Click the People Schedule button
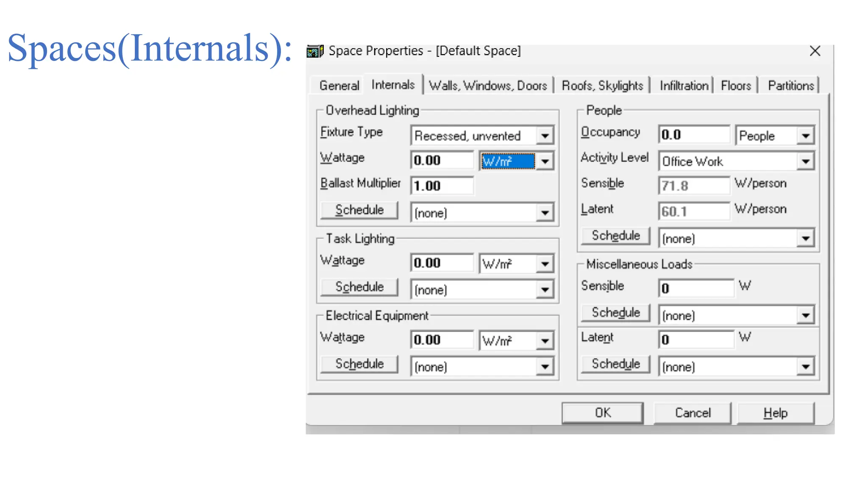The image size is (868, 488). [615, 236]
